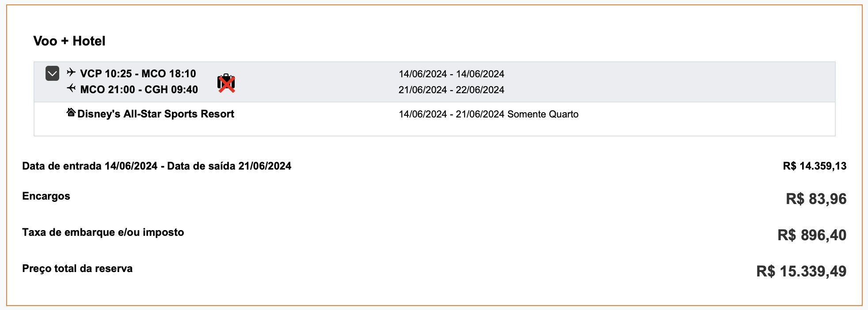Click the R$ 15.339,49 total price
Viewport: 868px width, 310px height.
point(801,271)
